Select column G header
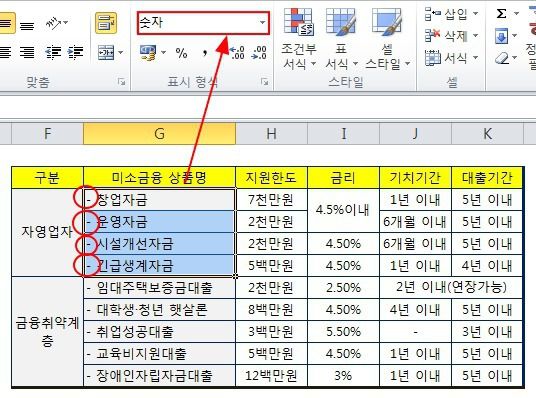Screen dimensions: 536x398 tap(159, 134)
